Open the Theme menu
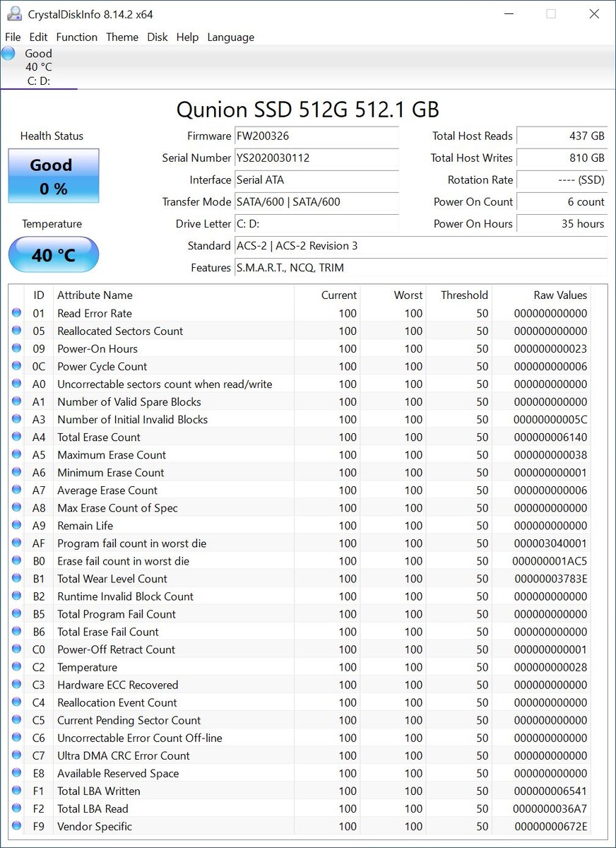Screen dimensions: 616x848 (x=122, y=37)
